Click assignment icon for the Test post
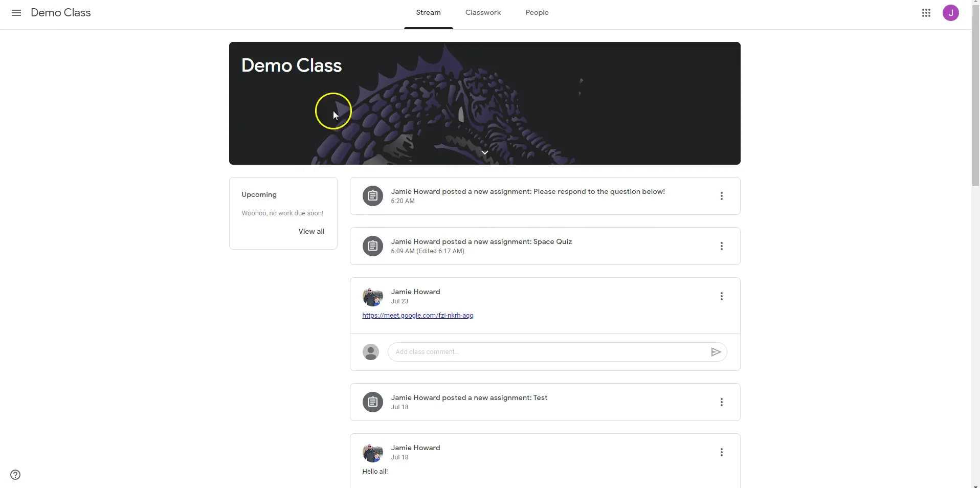Screen dimensions: 980x488 (373, 402)
